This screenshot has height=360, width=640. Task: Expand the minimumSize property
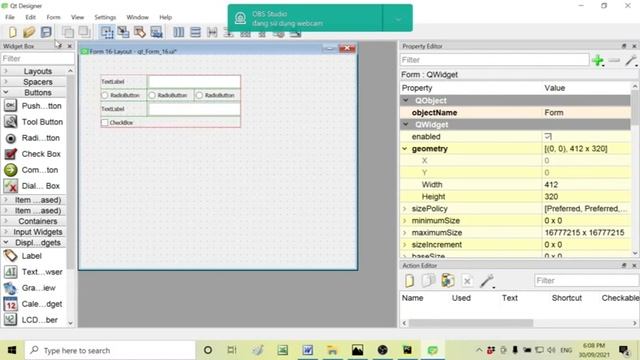click(404, 221)
